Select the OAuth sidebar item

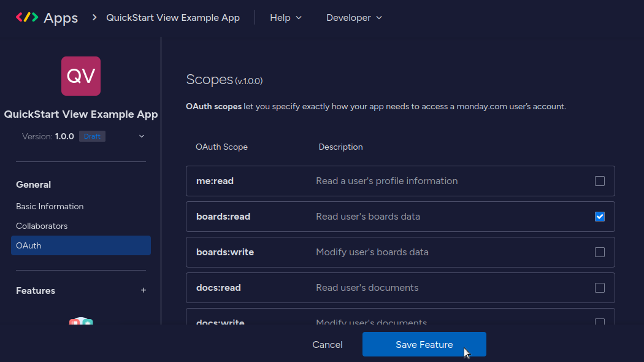pyautogui.click(x=81, y=245)
